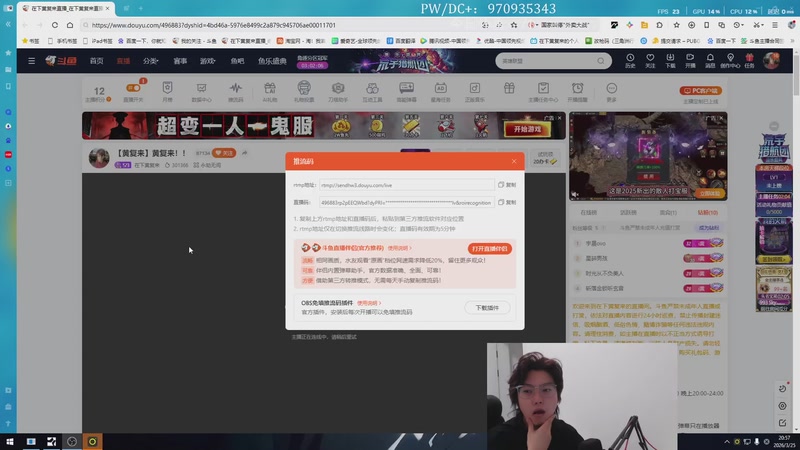Toggle the 直播开关 live switch
800x450 pixels.
(133, 91)
